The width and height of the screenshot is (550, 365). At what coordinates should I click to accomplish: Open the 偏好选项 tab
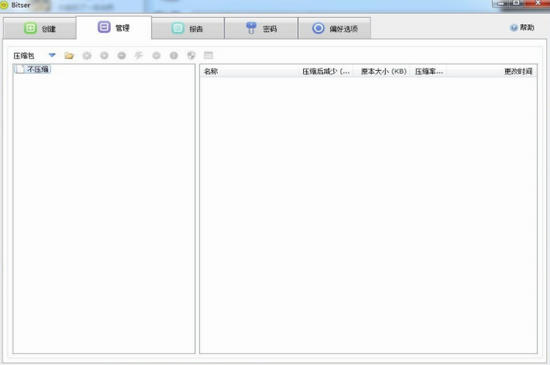tap(335, 28)
